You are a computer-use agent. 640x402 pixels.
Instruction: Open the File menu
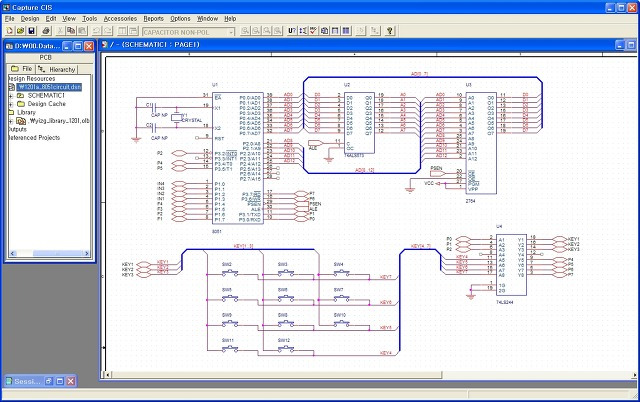pyautogui.click(x=9, y=18)
